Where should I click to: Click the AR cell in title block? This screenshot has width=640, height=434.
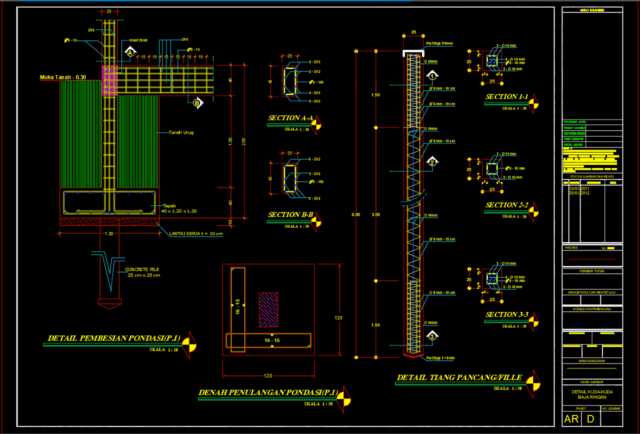[571, 420]
